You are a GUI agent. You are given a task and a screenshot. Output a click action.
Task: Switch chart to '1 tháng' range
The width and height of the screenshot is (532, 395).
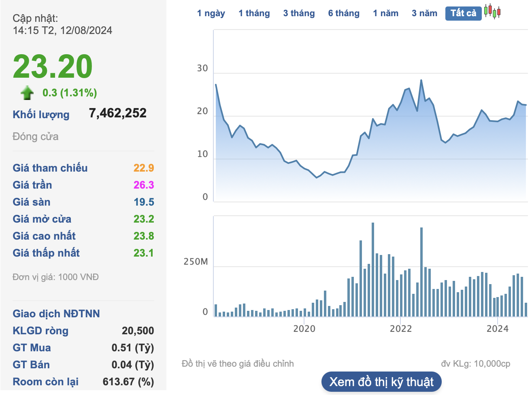254,13
